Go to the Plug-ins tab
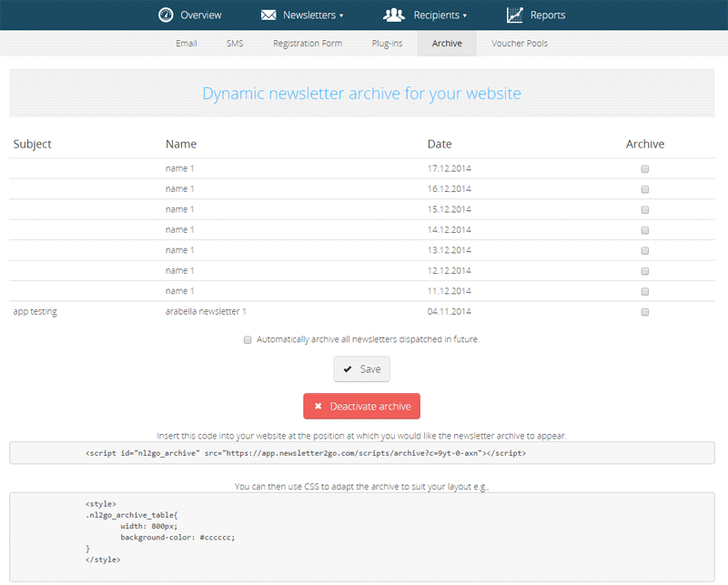Viewport: 728px width, 585px height. [x=387, y=43]
